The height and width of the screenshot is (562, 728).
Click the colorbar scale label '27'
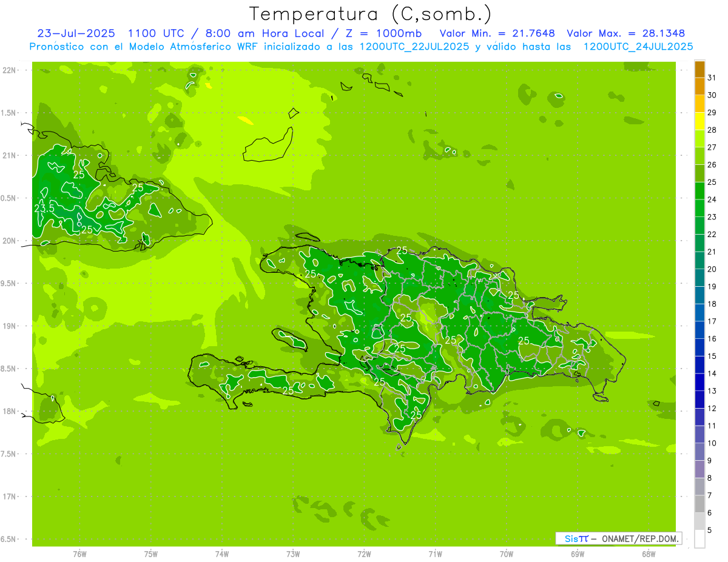pos(712,147)
